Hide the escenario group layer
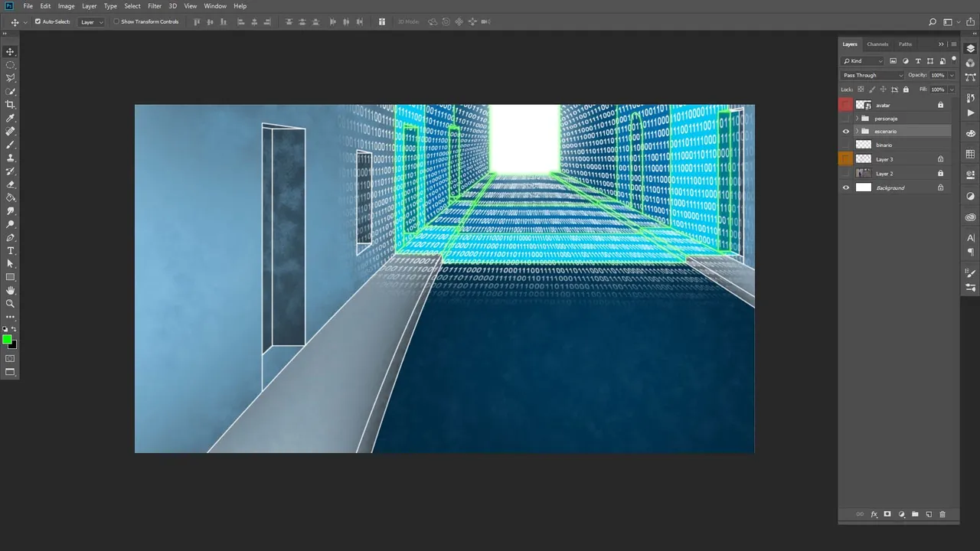The width and height of the screenshot is (980, 551). (846, 132)
